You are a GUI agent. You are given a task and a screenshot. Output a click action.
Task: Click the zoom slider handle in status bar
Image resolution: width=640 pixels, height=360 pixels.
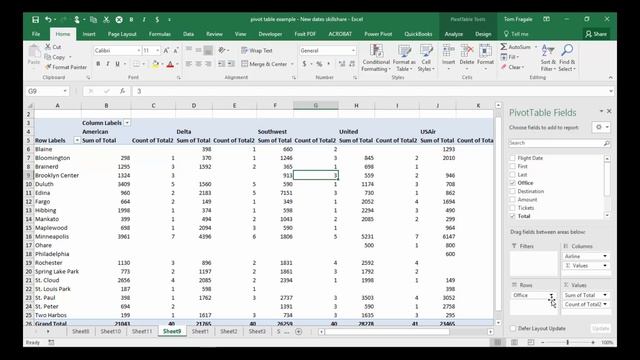click(x=567, y=342)
